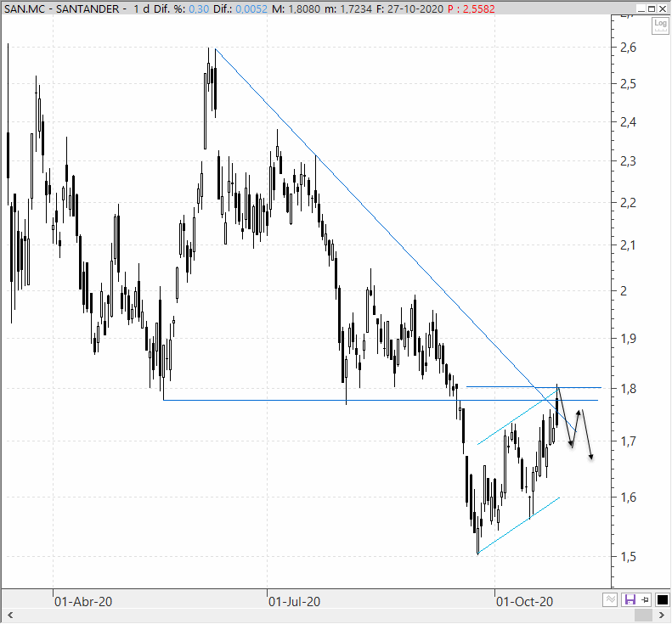Click the 2 price axis label
The image size is (672, 624).
[624, 291]
